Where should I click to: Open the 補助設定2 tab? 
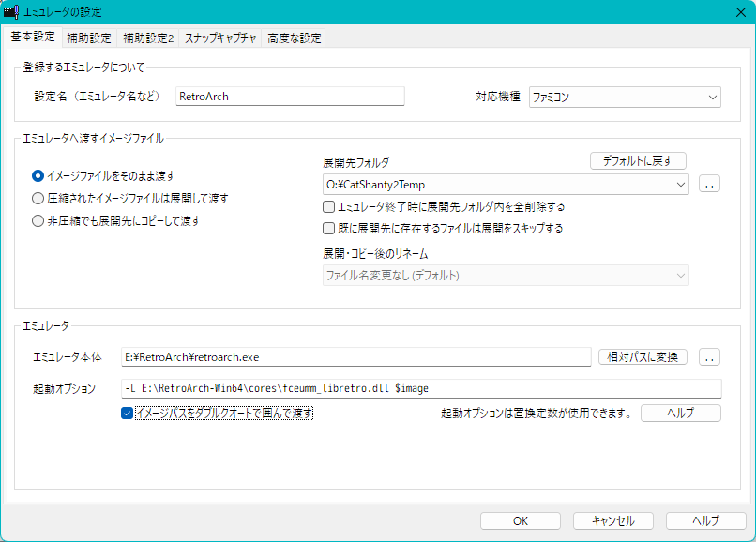click(148, 38)
